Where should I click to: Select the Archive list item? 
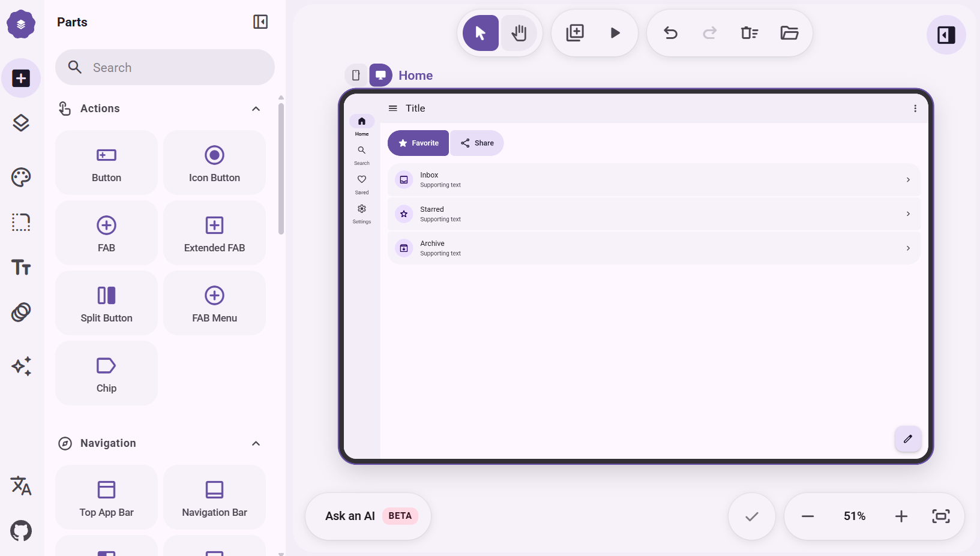pyautogui.click(x=654, y=248)
